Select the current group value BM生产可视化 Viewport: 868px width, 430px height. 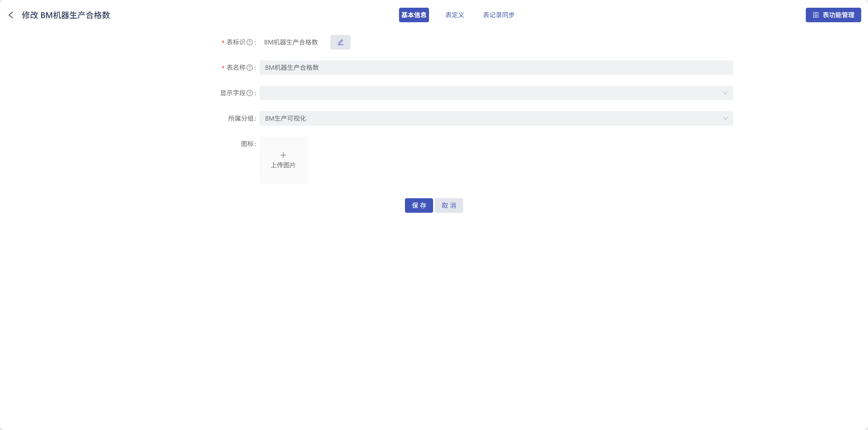coord(286,118)
